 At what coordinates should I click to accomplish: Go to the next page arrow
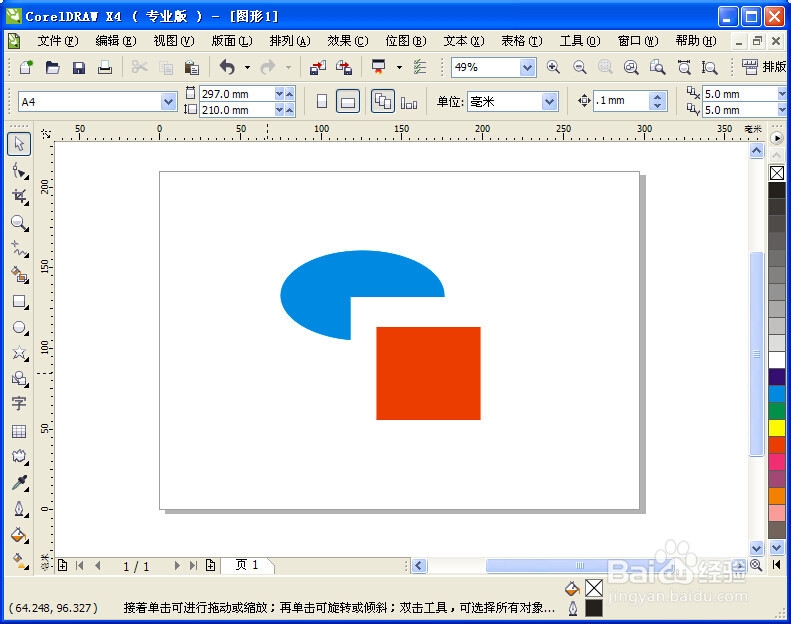(x=177, y=565)
